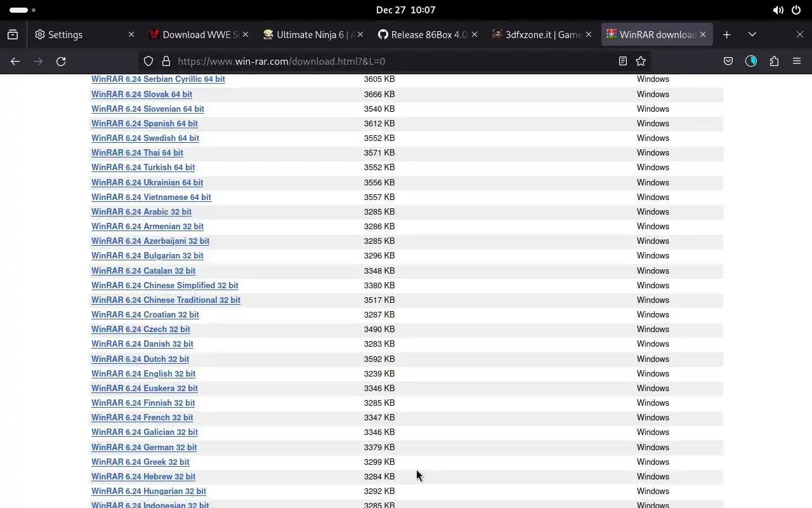The image size is (812, 508).
Task: Download WinRAR 6.24 Swedish 64 bit
Action: [145, 138]
